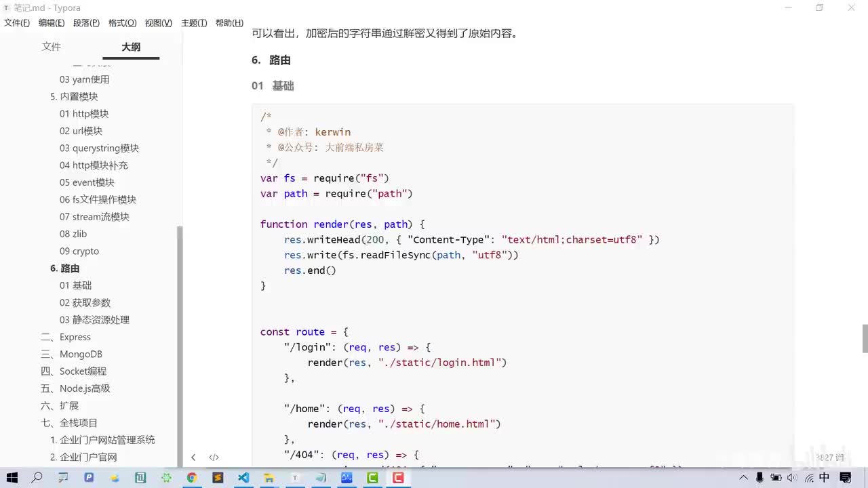Select 06 fs文件操作模块 outline entry
Image resolution: width=868 pixels, height=488 pixels.
(98, 199)
